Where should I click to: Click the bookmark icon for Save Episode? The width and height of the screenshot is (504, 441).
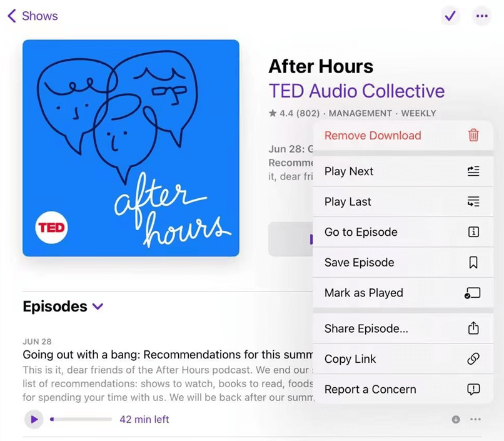click(473, 263)
